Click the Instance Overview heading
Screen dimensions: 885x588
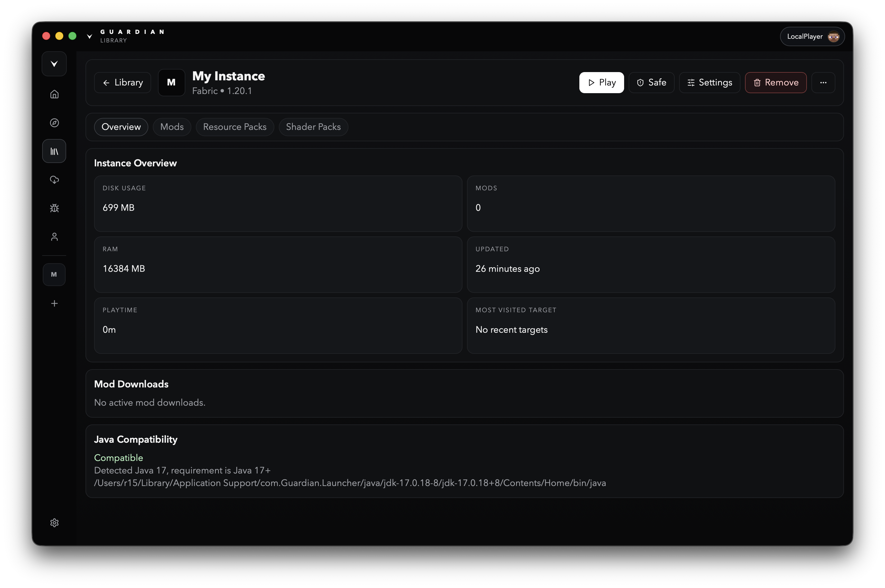tap(135, 163)
